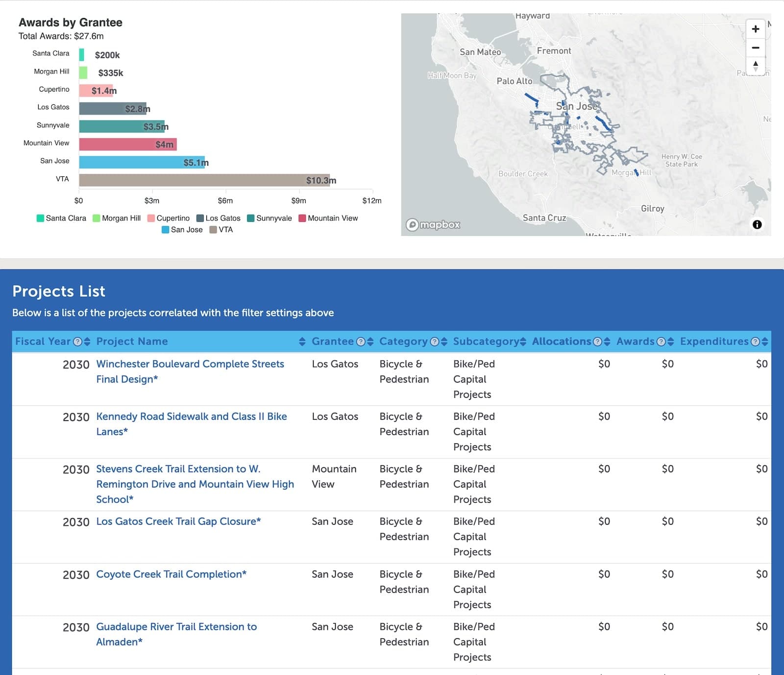Sort the list by Allocations arrows
The width and height of the screenshot is (784, 675).
coord(607,341)
